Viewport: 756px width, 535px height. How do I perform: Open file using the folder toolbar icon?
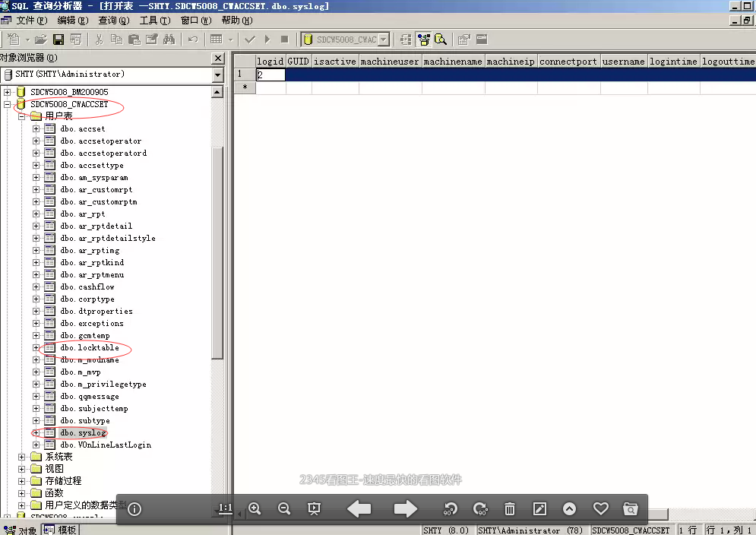(x=40, y=40)
